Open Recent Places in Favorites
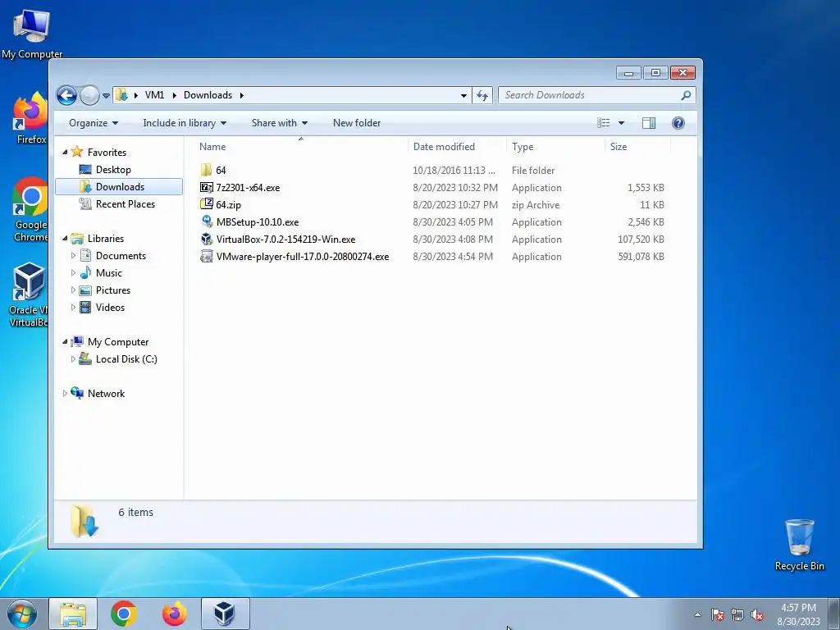Image resolution: width=840 pixels, height=630 pixels. (x=126, y=204)
